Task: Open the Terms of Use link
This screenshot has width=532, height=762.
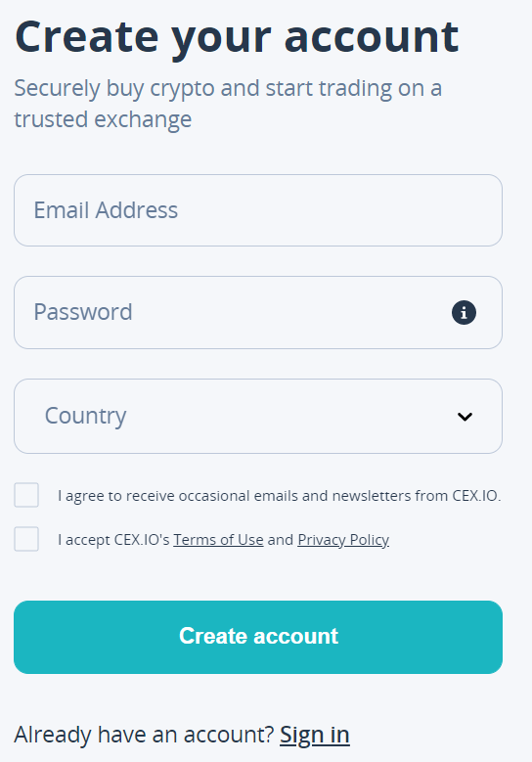Action: [x=218, y=540]
